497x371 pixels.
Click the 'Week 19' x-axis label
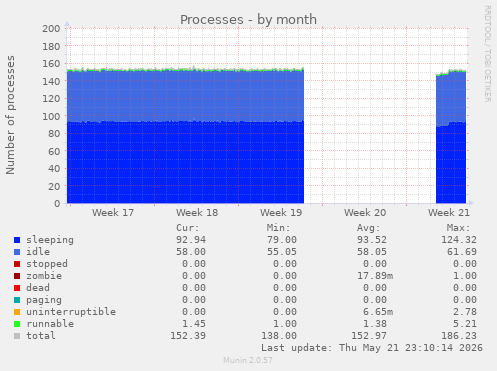pyautogui.click(x=281, y=213)
